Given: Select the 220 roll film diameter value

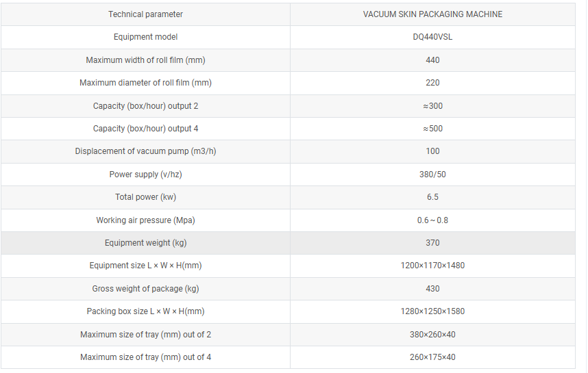Looking at the screenshot, I should [x=432, y=83].
